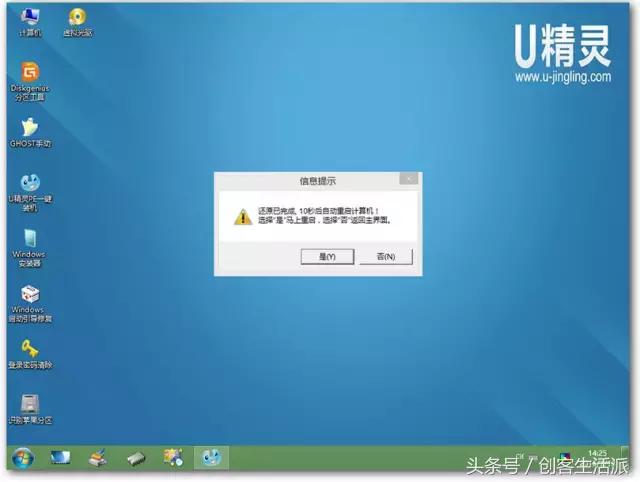Open the GHOST手动 desktop icon
Image resolution: width=640 pixels, height=482 pixels.
[x=30, y=132]
